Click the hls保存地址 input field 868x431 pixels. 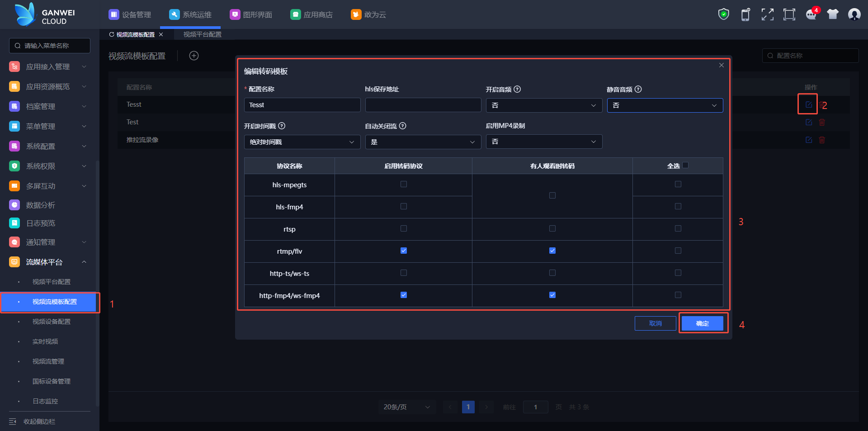(x=423, y=105)
